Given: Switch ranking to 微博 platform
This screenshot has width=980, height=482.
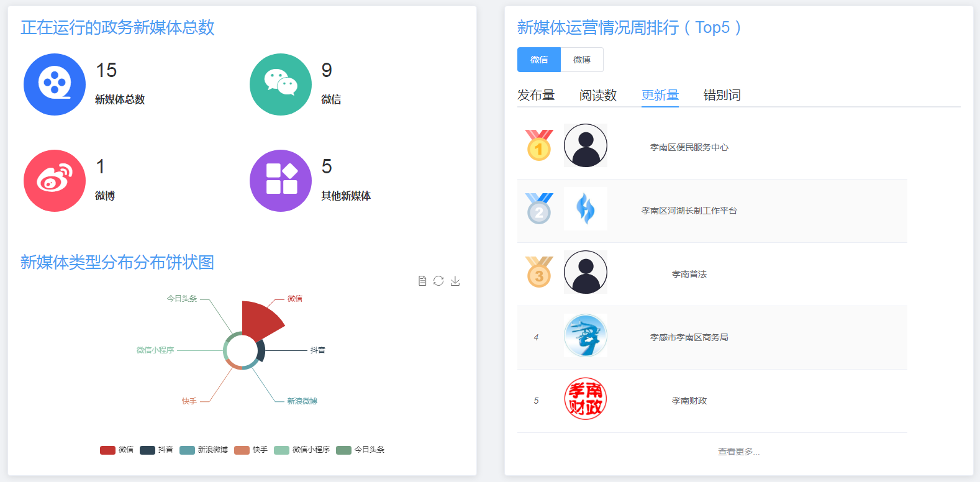Looking at the screenshot, I should tap(582, 60).
